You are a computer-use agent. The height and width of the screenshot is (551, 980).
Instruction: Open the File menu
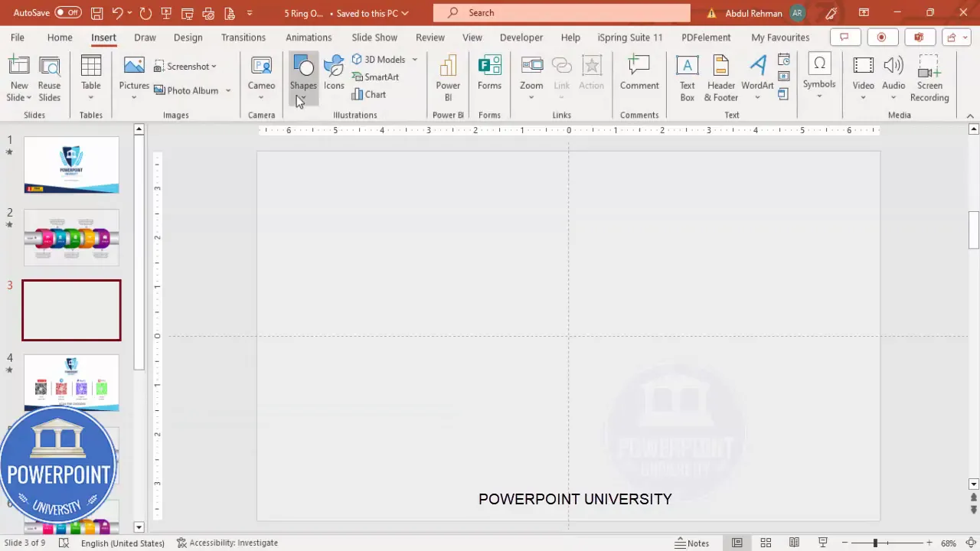point(17,37)
